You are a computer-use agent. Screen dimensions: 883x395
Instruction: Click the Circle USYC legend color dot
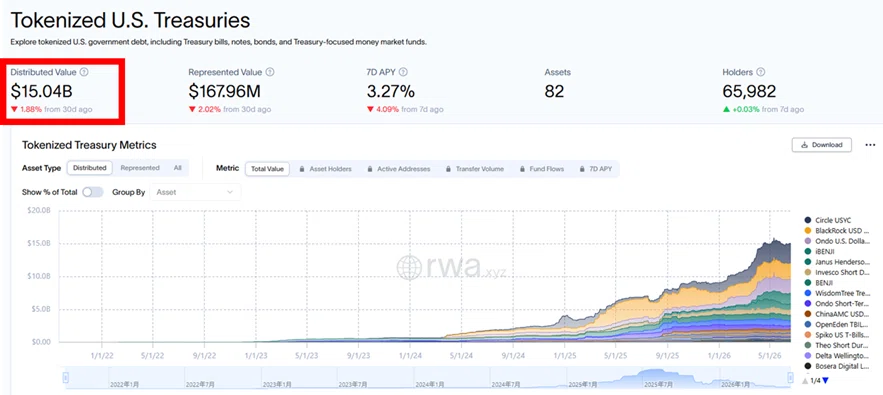808,220
